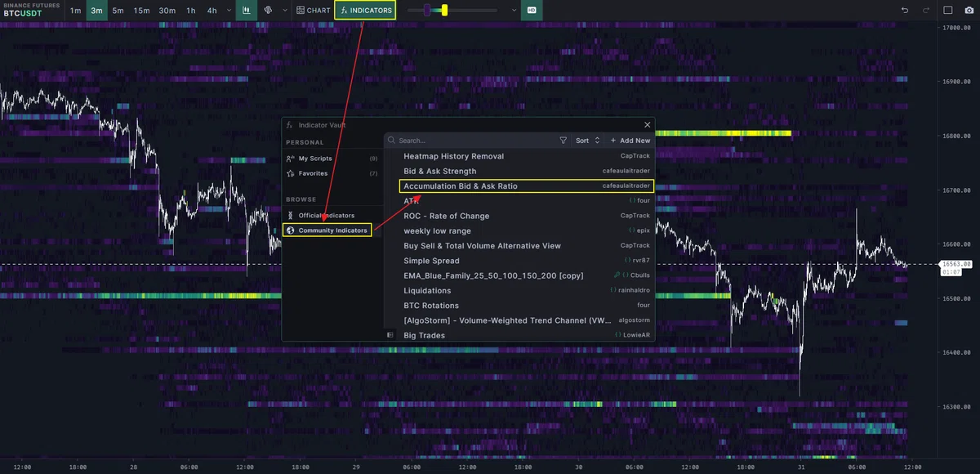Open the layout square icon

pos(947,11)
